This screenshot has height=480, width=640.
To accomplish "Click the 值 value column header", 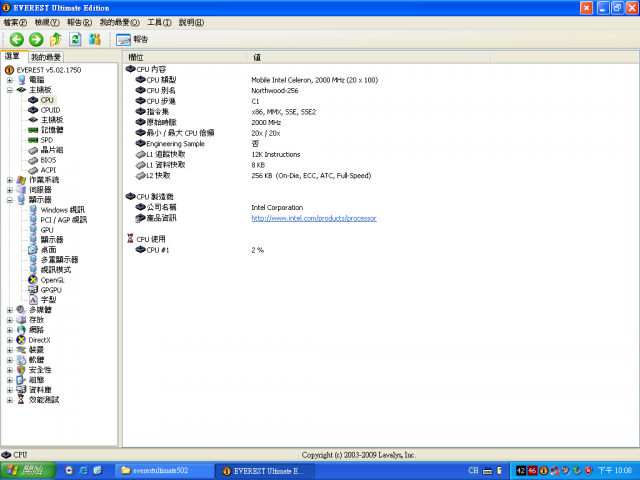I will pyautogui.click(x=369, y=58).
